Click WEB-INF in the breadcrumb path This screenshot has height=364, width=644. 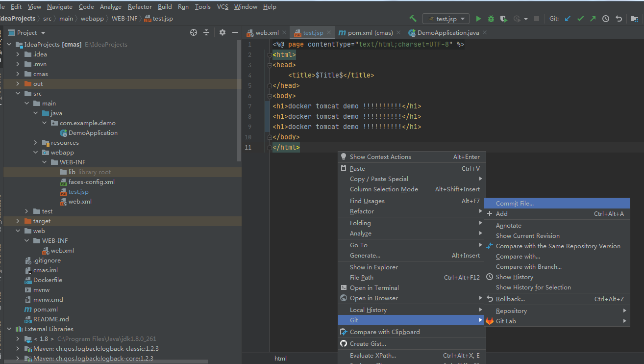click(x=125, y=19)
